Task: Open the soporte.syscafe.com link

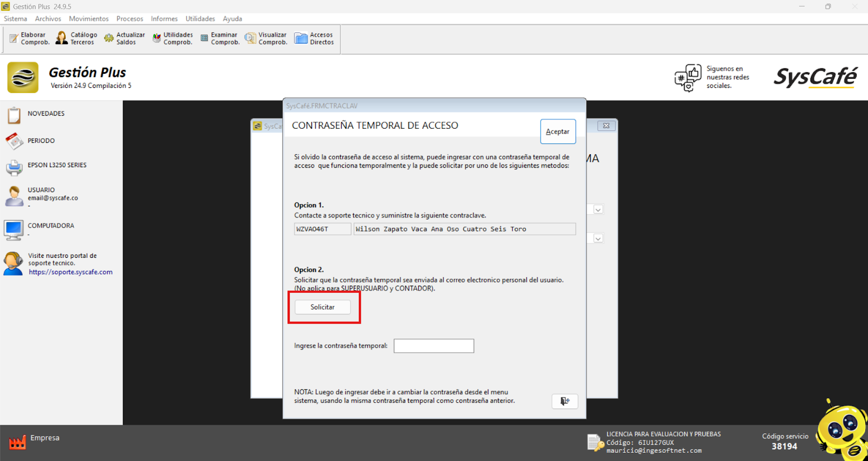Action: pos(71,272)
